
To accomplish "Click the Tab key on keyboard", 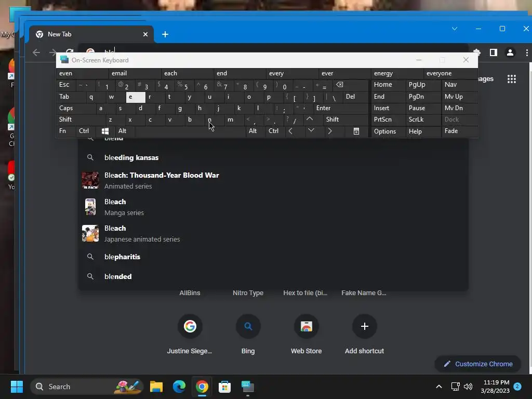I will click(71, 97).
